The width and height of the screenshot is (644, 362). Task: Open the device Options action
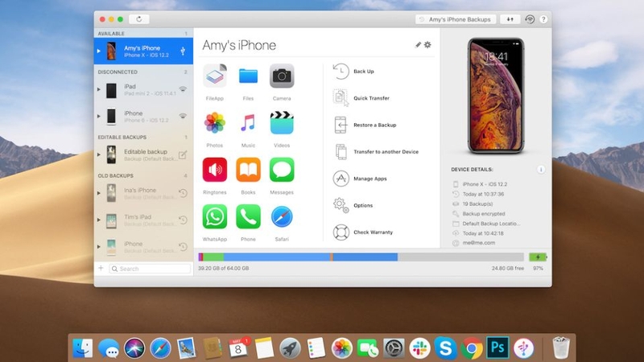click(353, 205)
